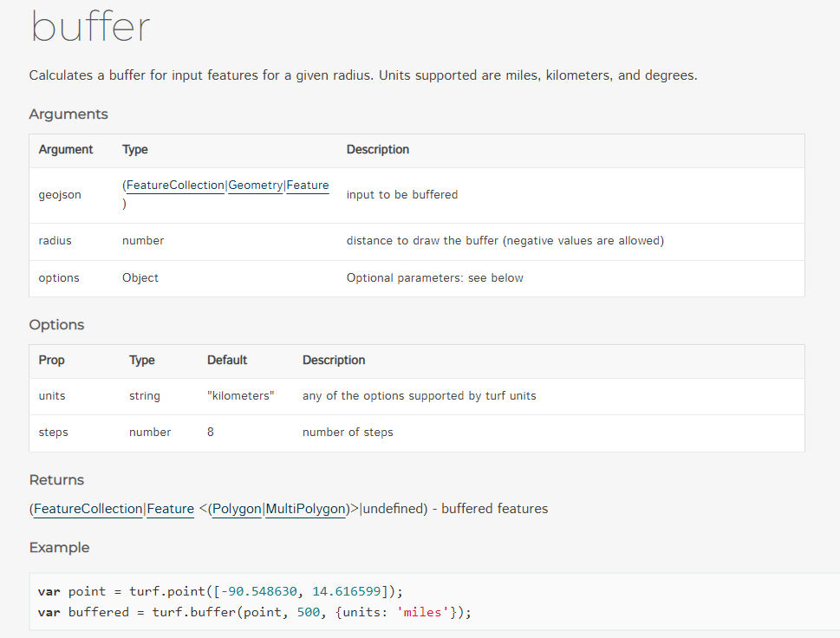Click the geojson argument name cell

click(x=59, y=194)
